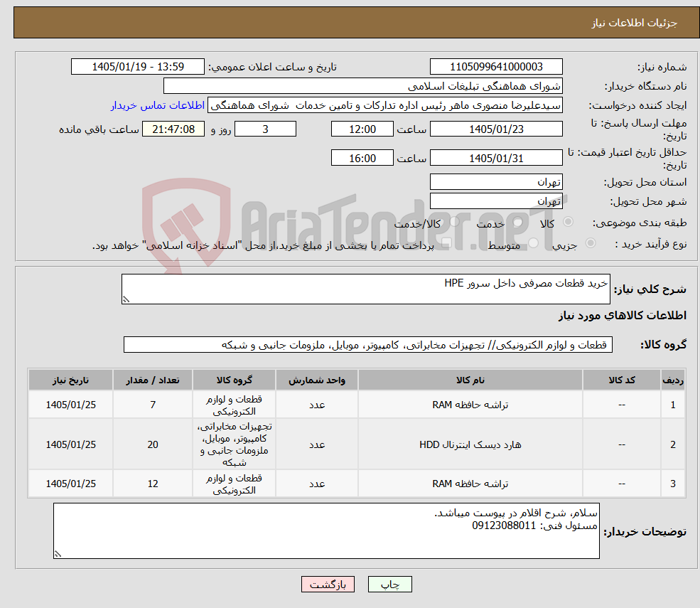Click the تاریخ نیاز column header

[x=70, y=380]
